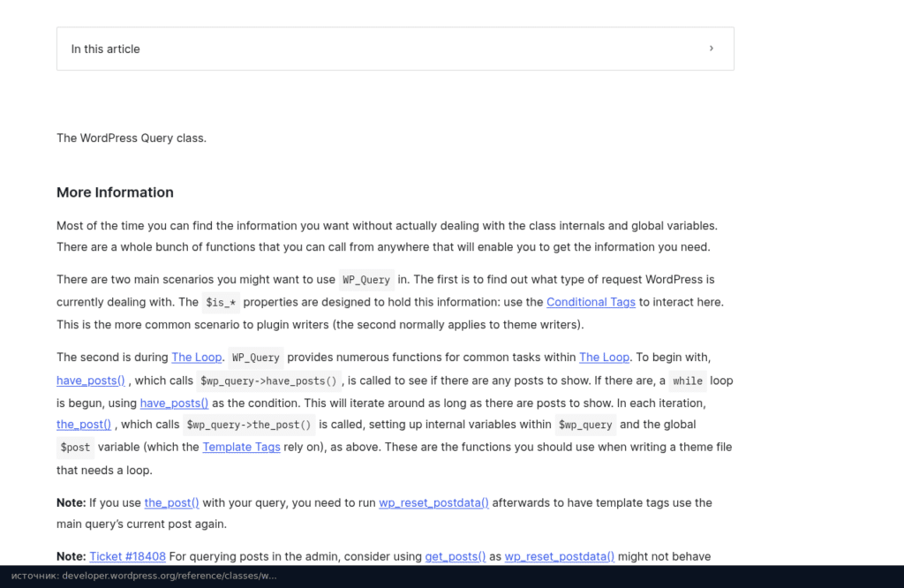Open the Ticket #18408 link
The height and width of the screenshot is (588, 904).
tap(127, 556)
